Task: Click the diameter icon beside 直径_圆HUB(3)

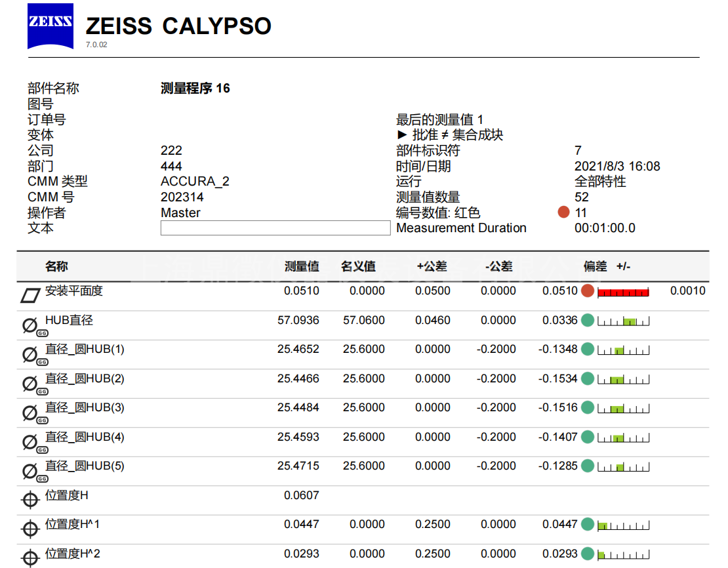Action: 30,413
